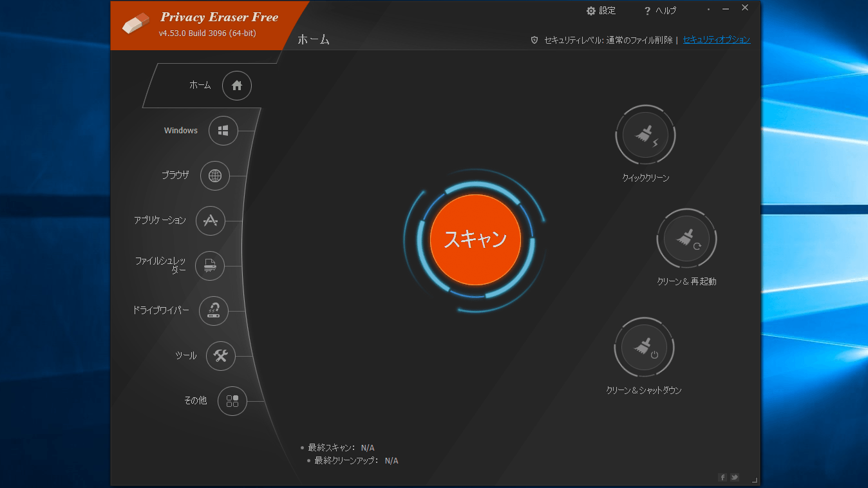The width and height of the screenshot is (868, 488).
Task: Minimize the Privacy Eraser window
Action: pyautogui.click(x=726, y=9)
